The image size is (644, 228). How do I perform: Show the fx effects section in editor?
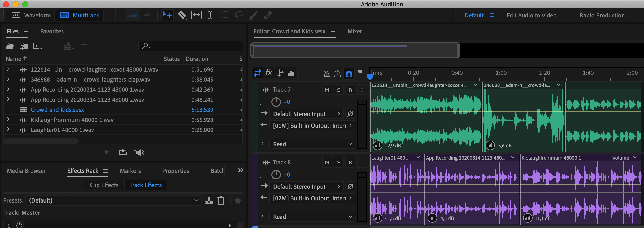269,73
